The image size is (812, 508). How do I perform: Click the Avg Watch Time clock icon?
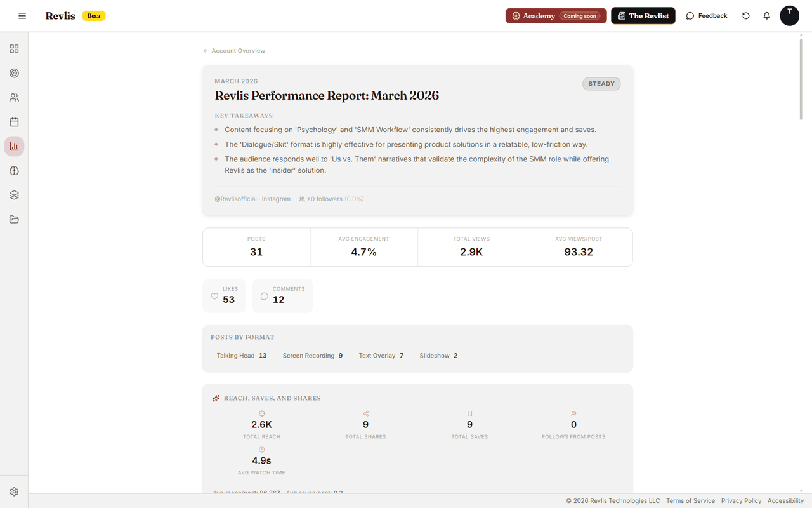pyautogui.click(x=261, y=450)
